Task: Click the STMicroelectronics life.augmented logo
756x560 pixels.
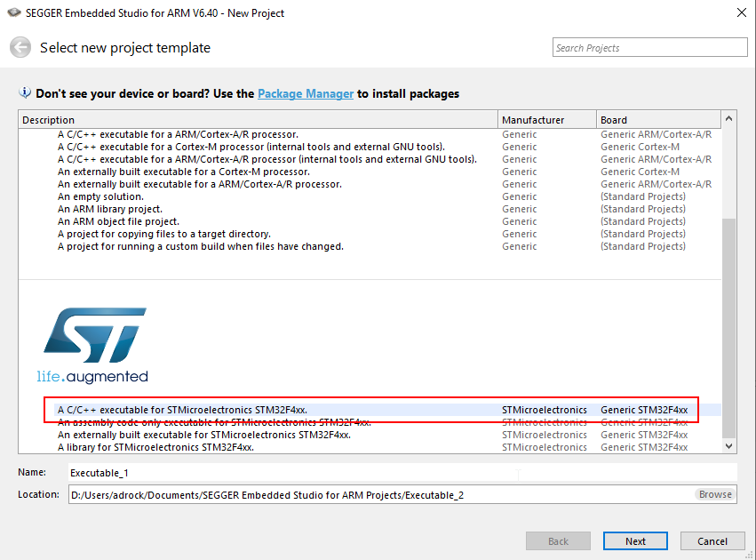Action: (x=96, y=343)
